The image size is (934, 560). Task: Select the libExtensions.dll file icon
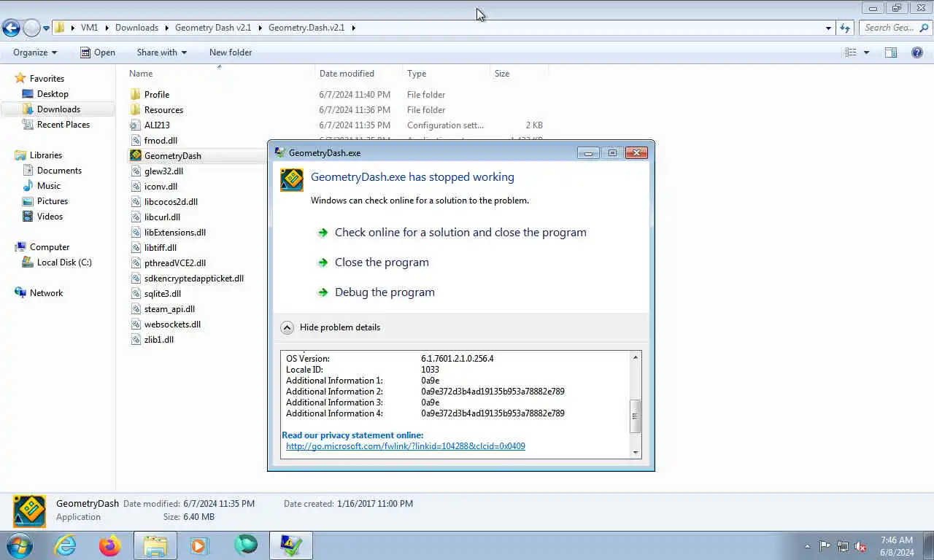[x=135, y=233]
